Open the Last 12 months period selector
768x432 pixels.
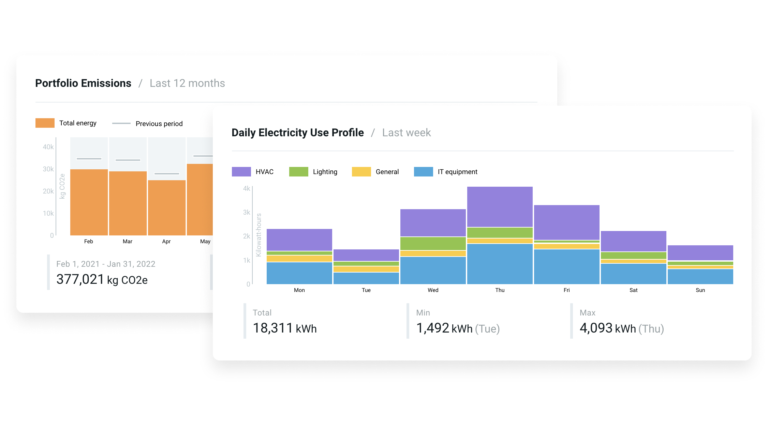pyautogui.click(x=187, y=83)
